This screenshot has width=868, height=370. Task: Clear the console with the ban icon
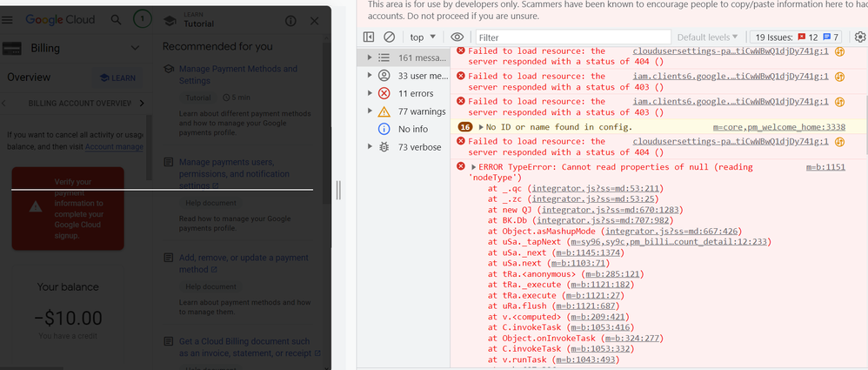pyautogui.click(x=389, y=37)
